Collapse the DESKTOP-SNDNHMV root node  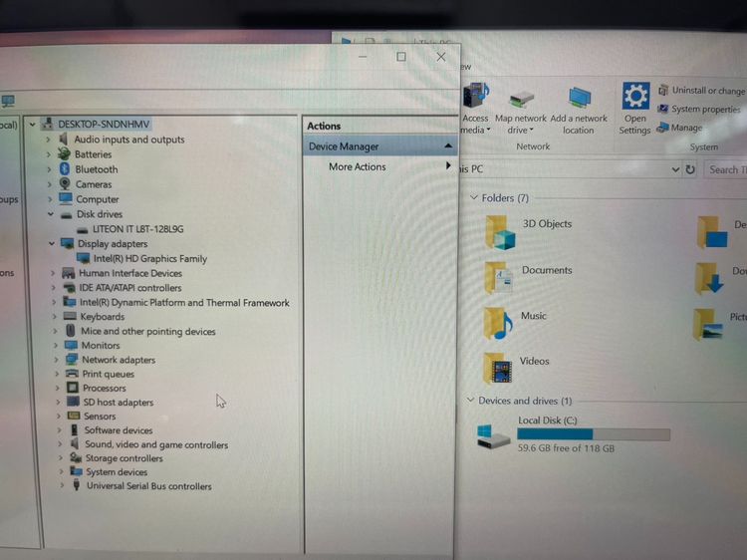coord(32,125)
